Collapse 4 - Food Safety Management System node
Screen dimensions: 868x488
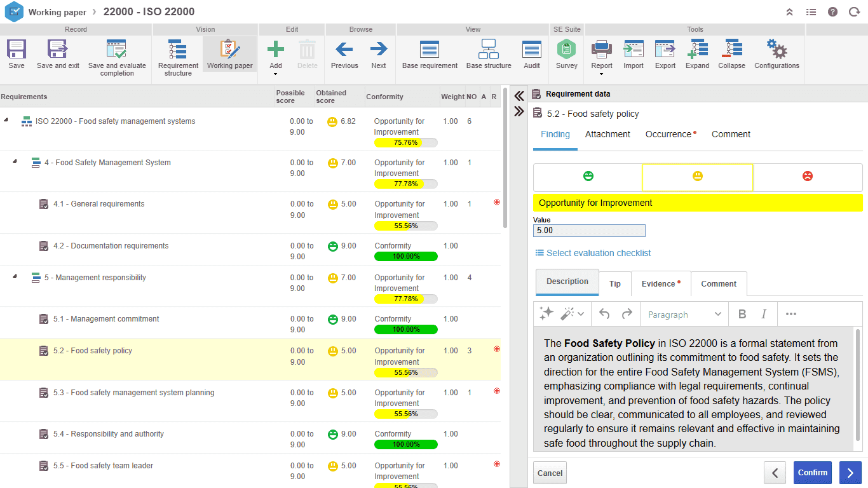coord(15,162)
